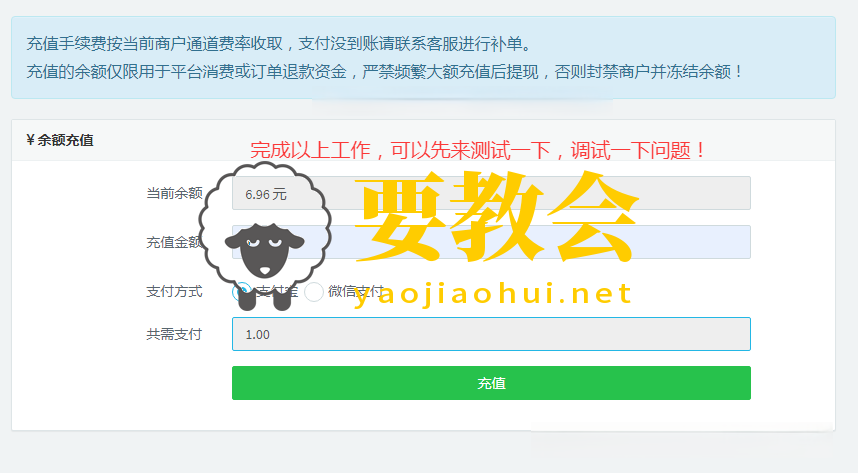Screen dimensions: 858x473
Task: Click the 当前余额 label
Action: point(174,193)
